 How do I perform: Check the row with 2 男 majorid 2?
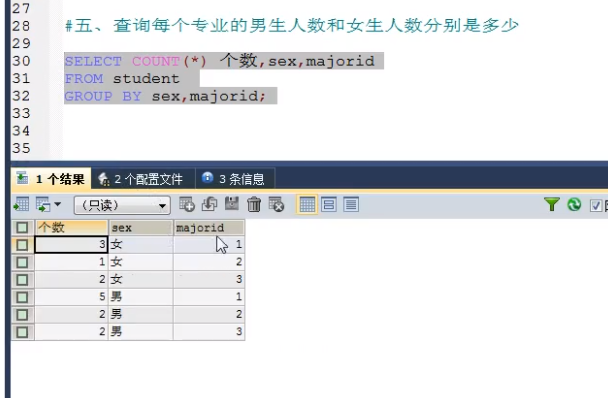click(x=22, y=315)
